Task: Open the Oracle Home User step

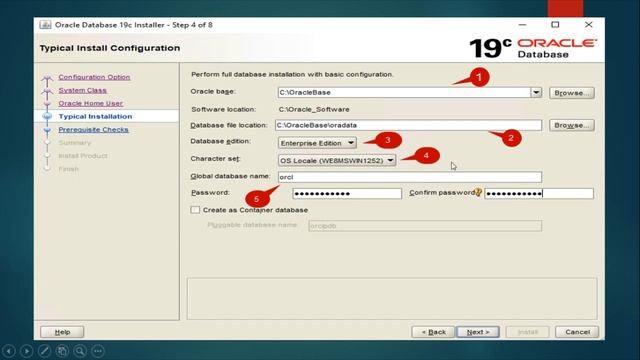Action: point(91,103)
